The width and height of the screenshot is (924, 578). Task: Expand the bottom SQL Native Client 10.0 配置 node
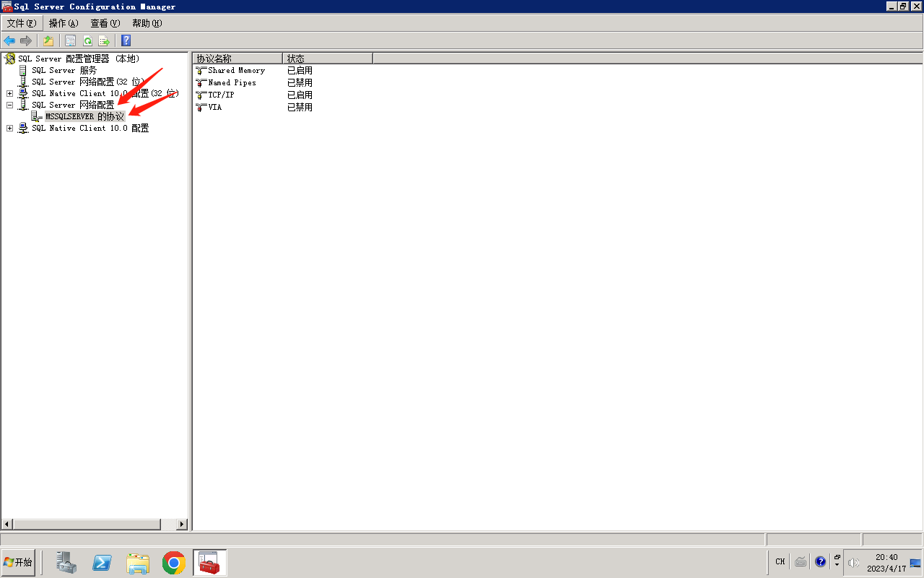click(10, 128)
